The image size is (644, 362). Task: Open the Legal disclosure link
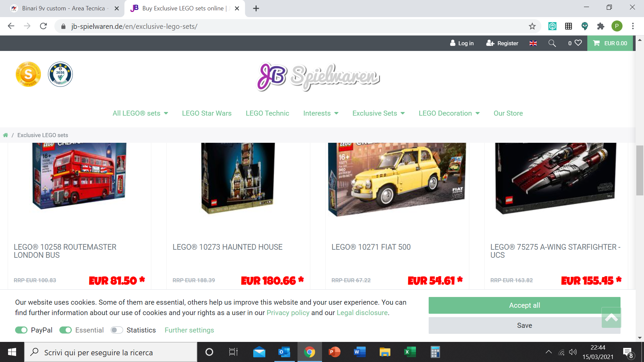tap(362, 313)
